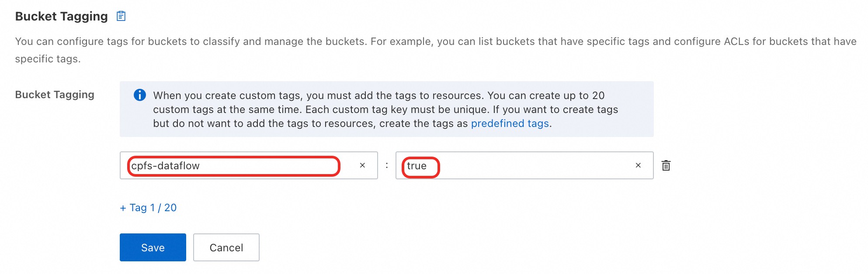
Task: Open the predefined tags link
Action: 510,123
